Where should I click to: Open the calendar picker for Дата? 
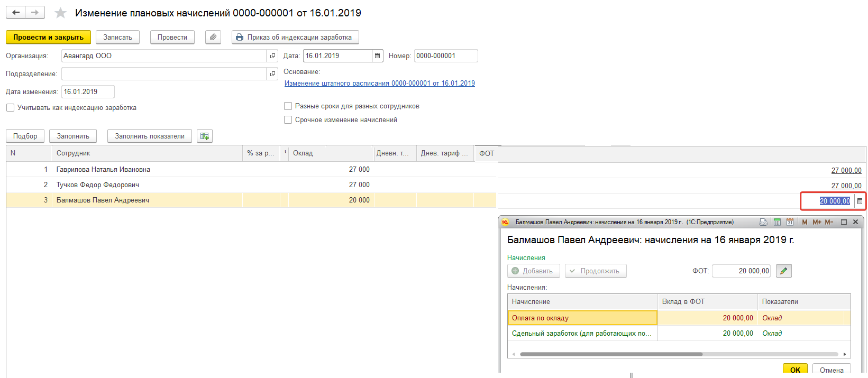point(378,56)
